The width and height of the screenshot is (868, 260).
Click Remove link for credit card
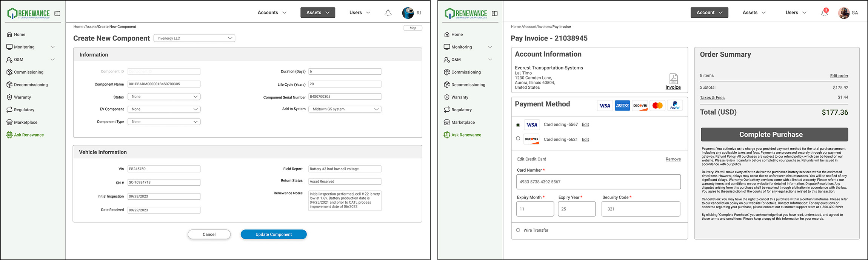pos(673,159)
